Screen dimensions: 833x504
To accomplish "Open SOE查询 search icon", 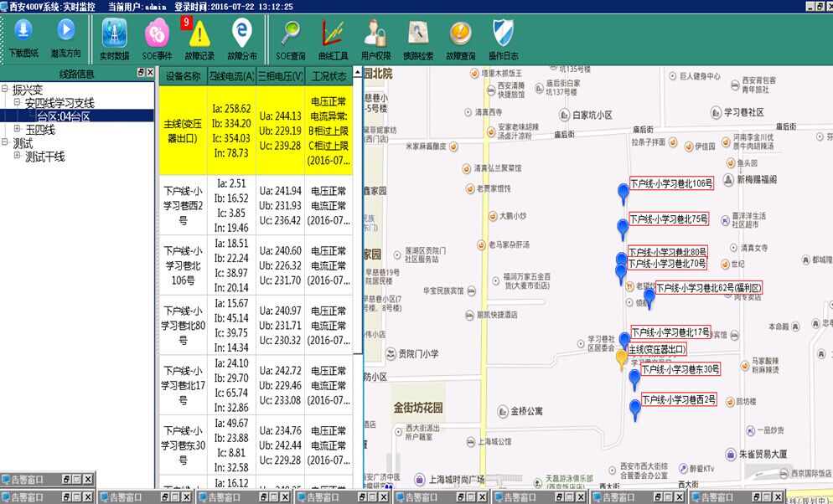I will point(290,33).
